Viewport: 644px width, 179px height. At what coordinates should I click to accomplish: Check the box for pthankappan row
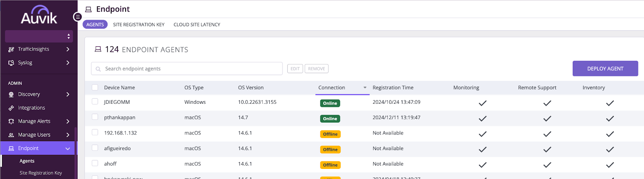tap(95, 117)
